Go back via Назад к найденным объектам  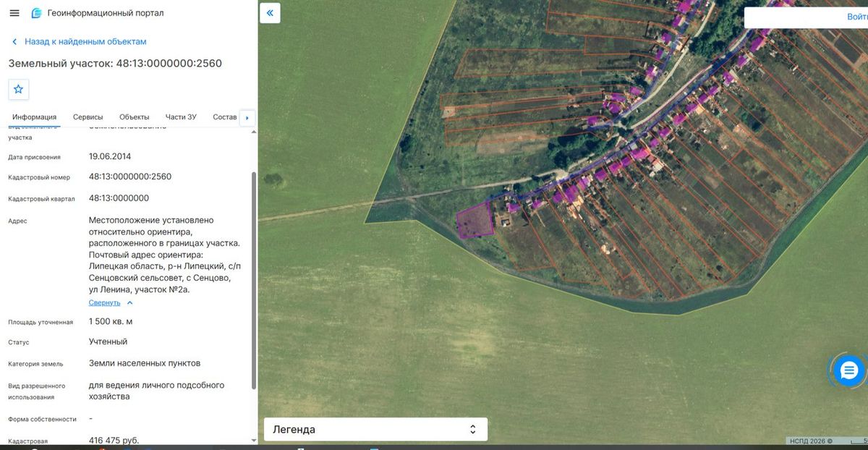click(x=79, y=42)
